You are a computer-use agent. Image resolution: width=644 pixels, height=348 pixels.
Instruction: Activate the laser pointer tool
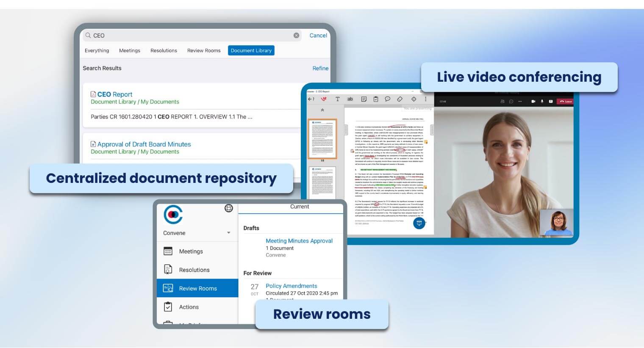tap(414, 99)
